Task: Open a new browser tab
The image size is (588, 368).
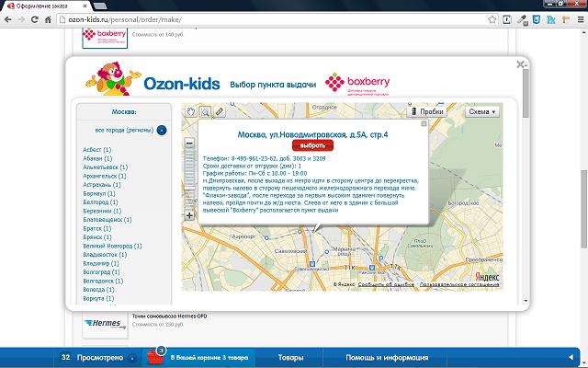Action: click(x=99, y=6)
